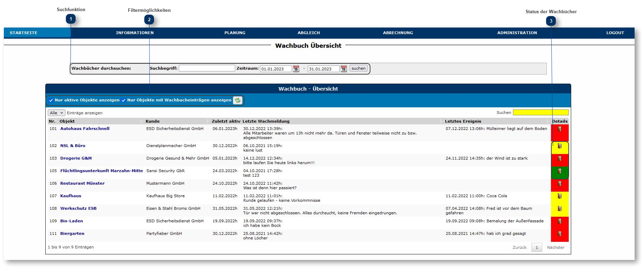The height and width of the screenshot is (269, 644).
Task: Focus the Suchbegriff text field
Action: pos(207,68)
